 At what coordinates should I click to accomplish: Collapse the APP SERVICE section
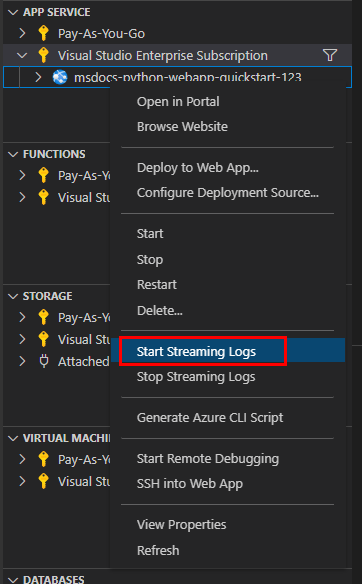click(x=13, y=12)
